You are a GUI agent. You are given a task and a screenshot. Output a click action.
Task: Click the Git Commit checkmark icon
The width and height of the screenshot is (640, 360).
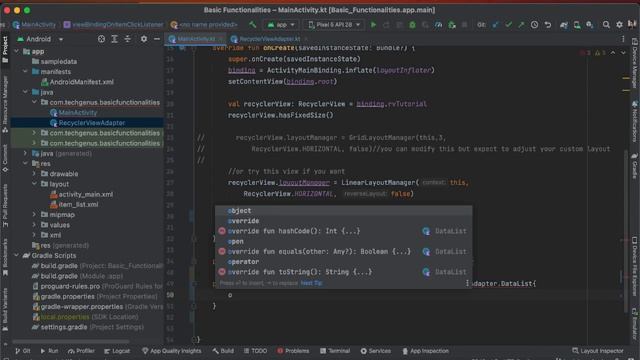click(508, 25)
